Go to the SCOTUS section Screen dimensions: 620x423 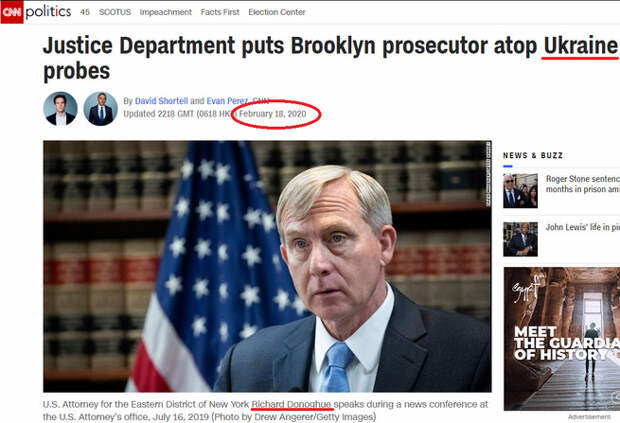tap(115, 12)
